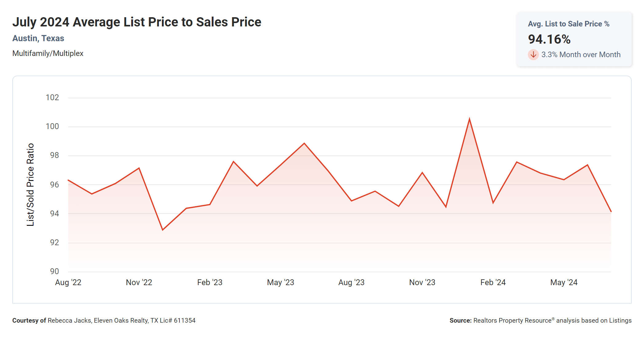
Task: Click the 102 y-axis tick label
Action: pyautogui.click(x=52, y=98)
